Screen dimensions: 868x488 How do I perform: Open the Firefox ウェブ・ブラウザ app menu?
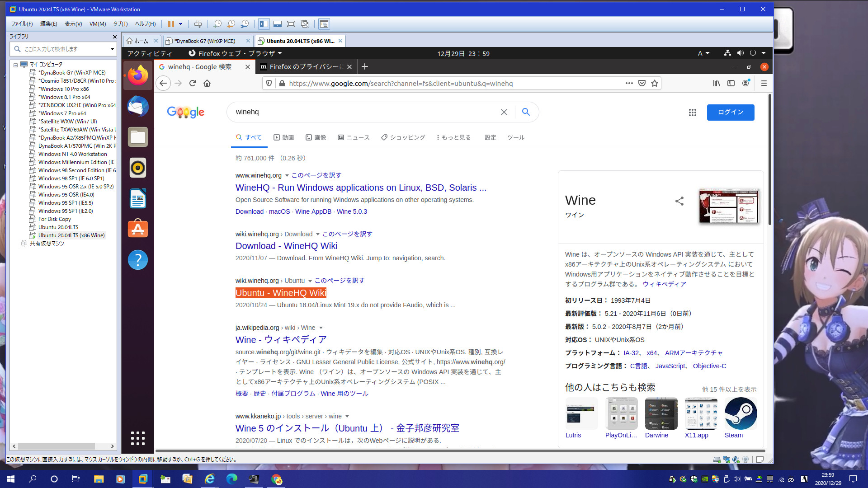235,53
